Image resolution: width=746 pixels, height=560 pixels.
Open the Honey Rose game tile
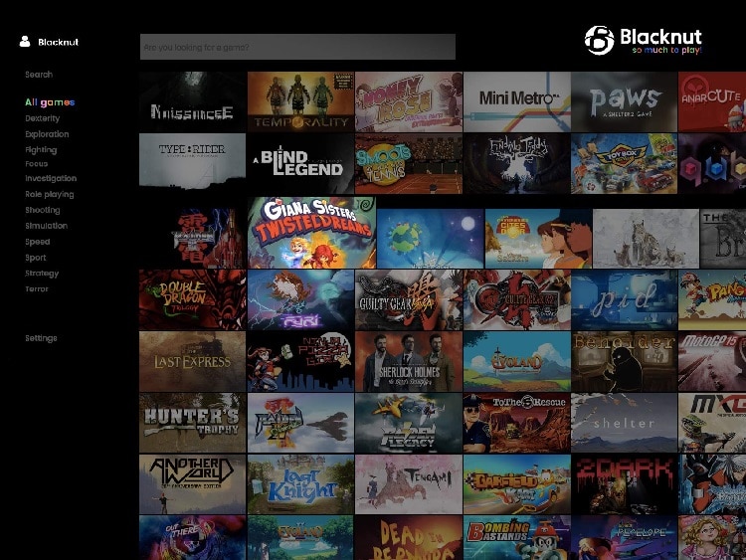409,101
